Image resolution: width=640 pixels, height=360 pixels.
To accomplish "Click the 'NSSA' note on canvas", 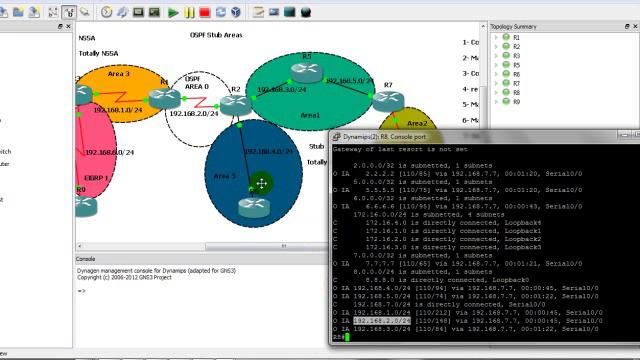I will tap(87, 38).
